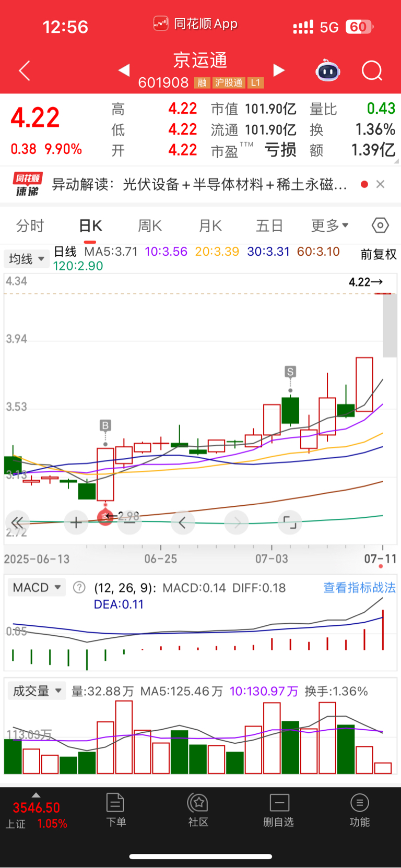Image resolution: width=401 pixels, height=868 pixels.
Task: Tap the 量:32.88万 volume value
Action: point(102,692)
